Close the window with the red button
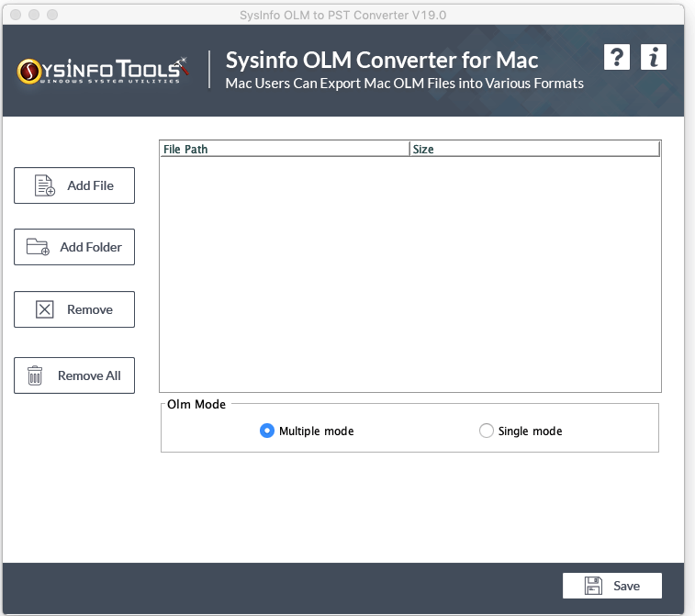695x616 pixels. click(16, 15)
